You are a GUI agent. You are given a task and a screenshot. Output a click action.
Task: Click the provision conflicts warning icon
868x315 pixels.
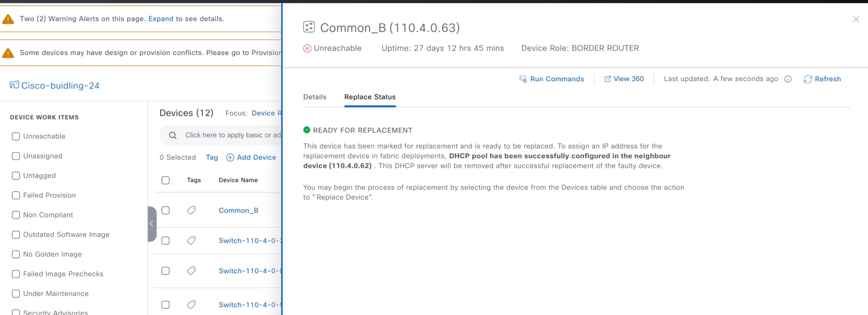pyautogui.click(x=8, y=53)
